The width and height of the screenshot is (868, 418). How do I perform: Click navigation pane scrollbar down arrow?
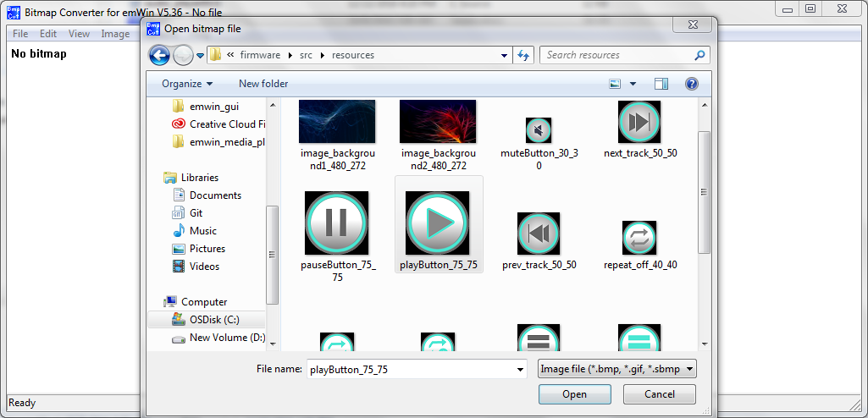point(273,344)
